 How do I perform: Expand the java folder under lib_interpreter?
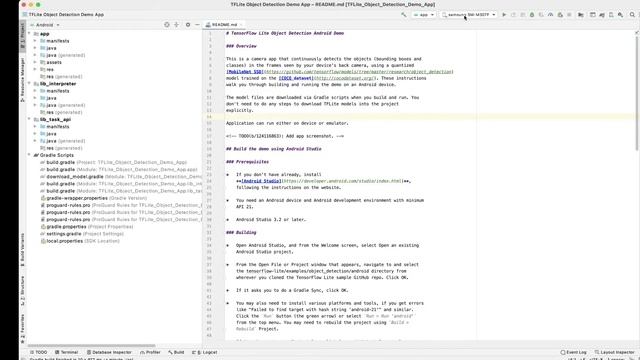35,98
